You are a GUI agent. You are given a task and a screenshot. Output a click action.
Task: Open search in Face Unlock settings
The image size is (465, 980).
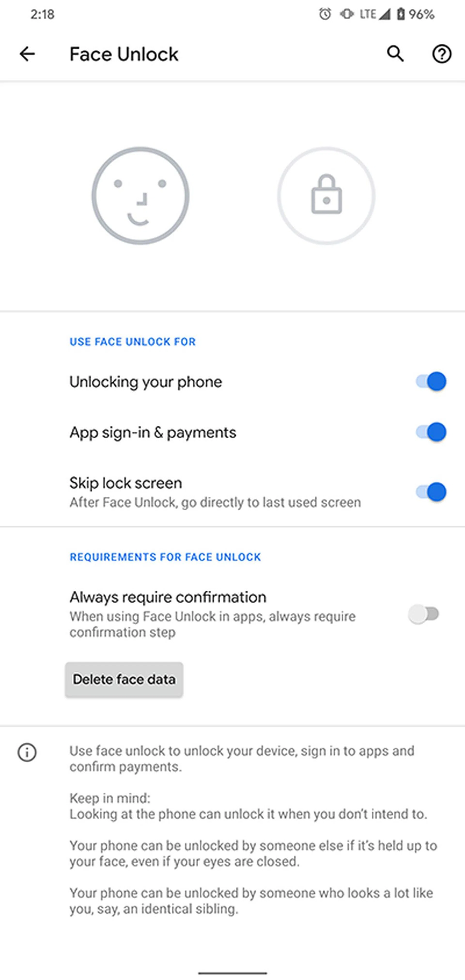[395, 54]
